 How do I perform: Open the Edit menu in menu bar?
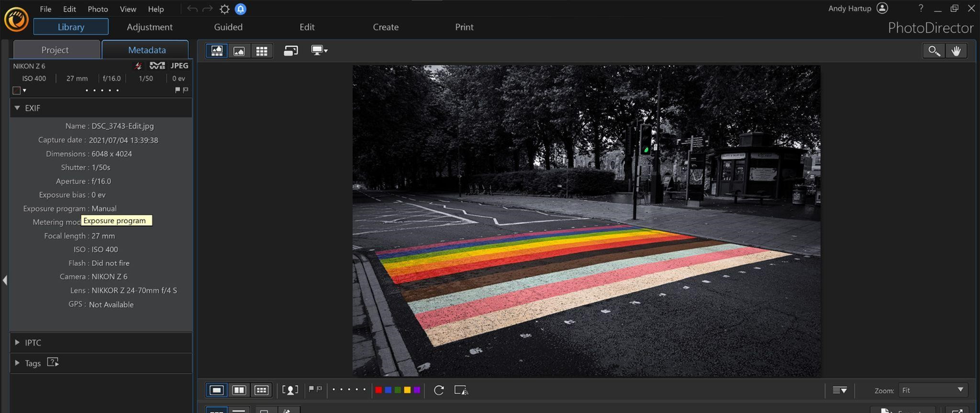[70, 9]
